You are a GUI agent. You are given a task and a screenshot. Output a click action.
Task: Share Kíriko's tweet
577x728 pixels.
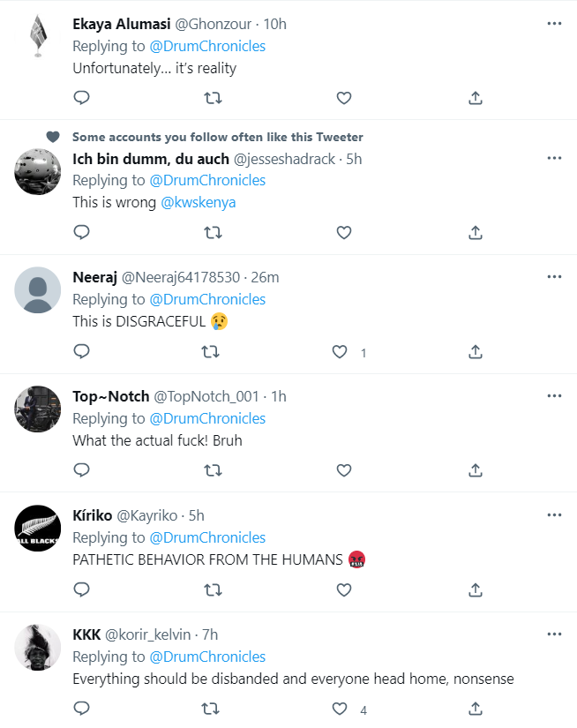click(x=475, y=590)
